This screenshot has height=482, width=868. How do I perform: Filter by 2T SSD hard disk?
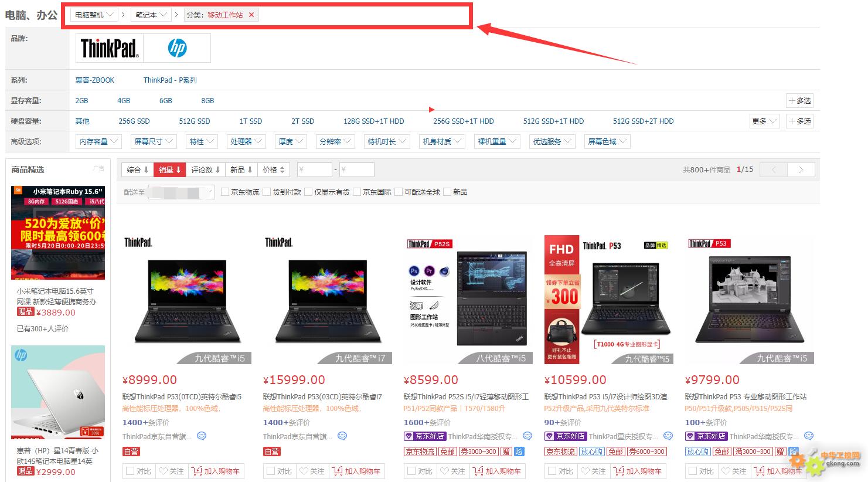303,121
